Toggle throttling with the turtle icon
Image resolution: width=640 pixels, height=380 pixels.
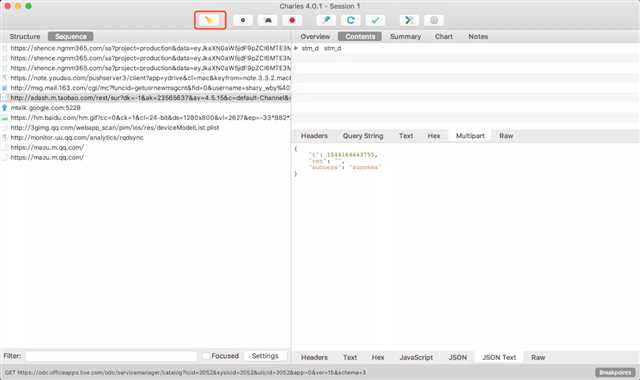[268, 20]
